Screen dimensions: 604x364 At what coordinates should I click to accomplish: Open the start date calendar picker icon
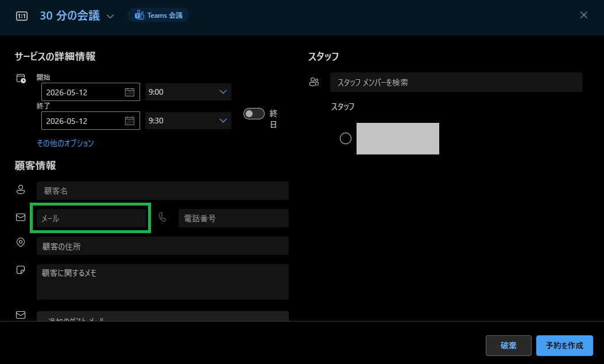(129, 92)
